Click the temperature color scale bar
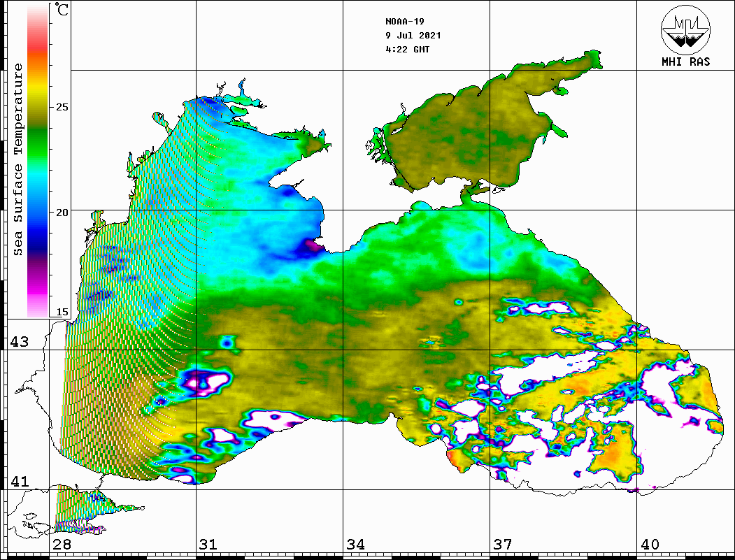 [38, 161]
